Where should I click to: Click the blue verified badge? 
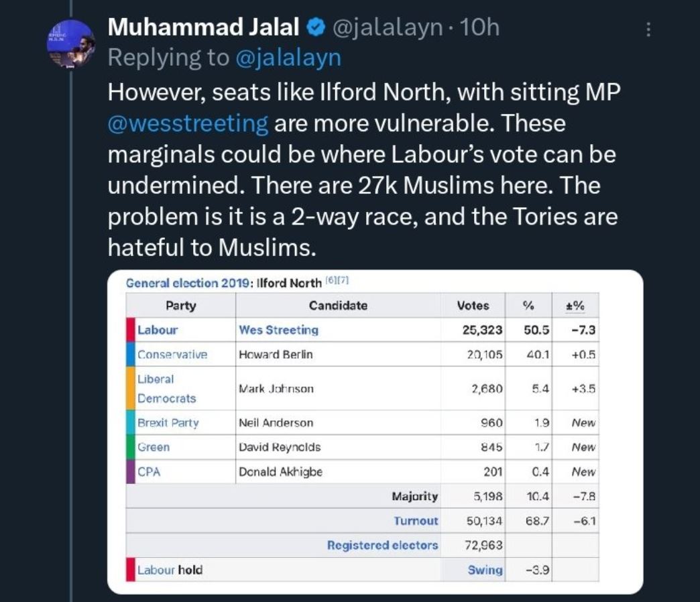click(315, 27)
